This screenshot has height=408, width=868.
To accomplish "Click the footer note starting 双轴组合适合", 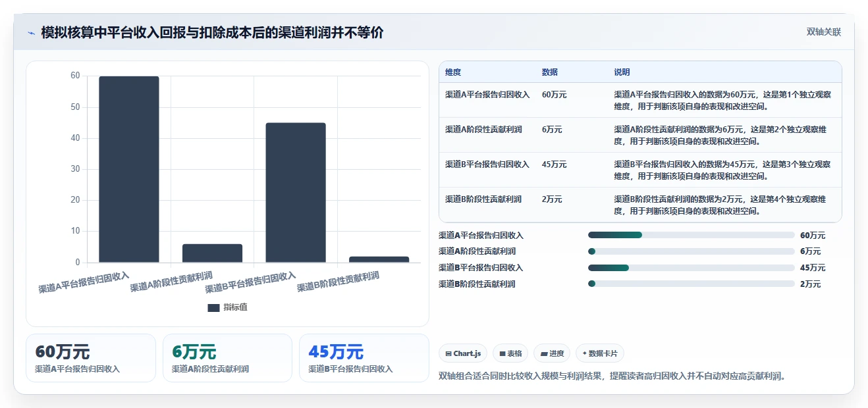I will [612, 376].
